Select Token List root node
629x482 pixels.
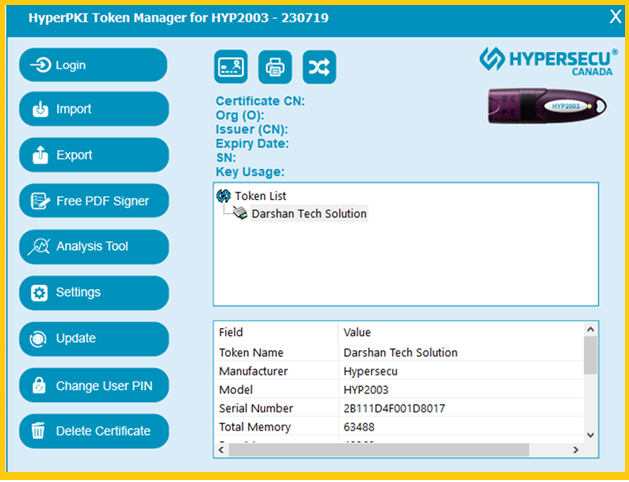pos(260,196)
